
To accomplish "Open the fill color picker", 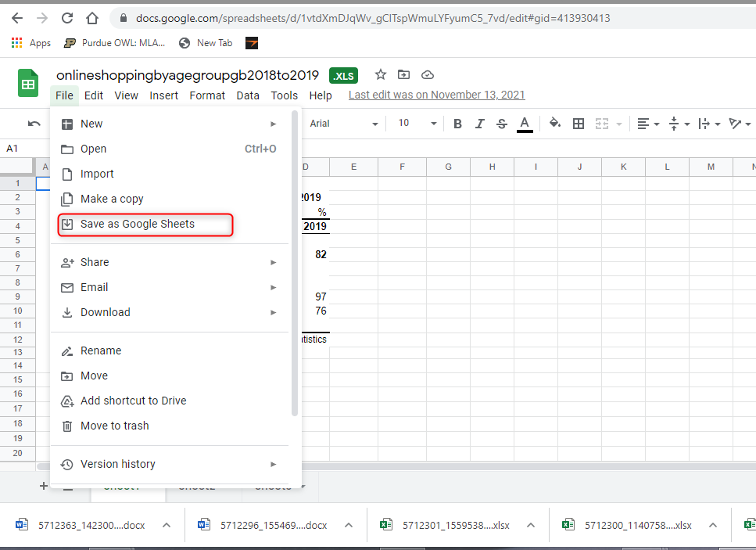I will click(x=555, y=124).
